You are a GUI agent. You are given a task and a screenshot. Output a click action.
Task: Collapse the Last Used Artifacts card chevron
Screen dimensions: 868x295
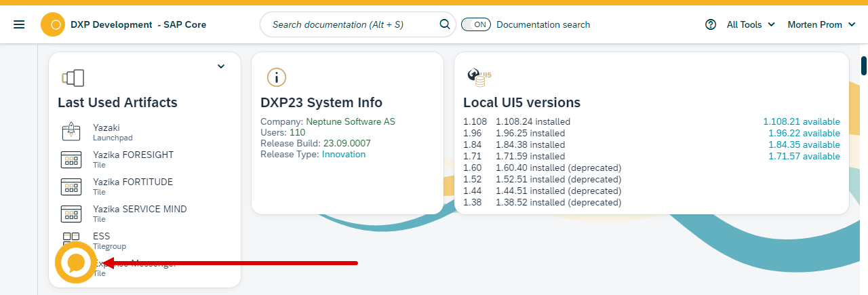[x=220, y=66]
